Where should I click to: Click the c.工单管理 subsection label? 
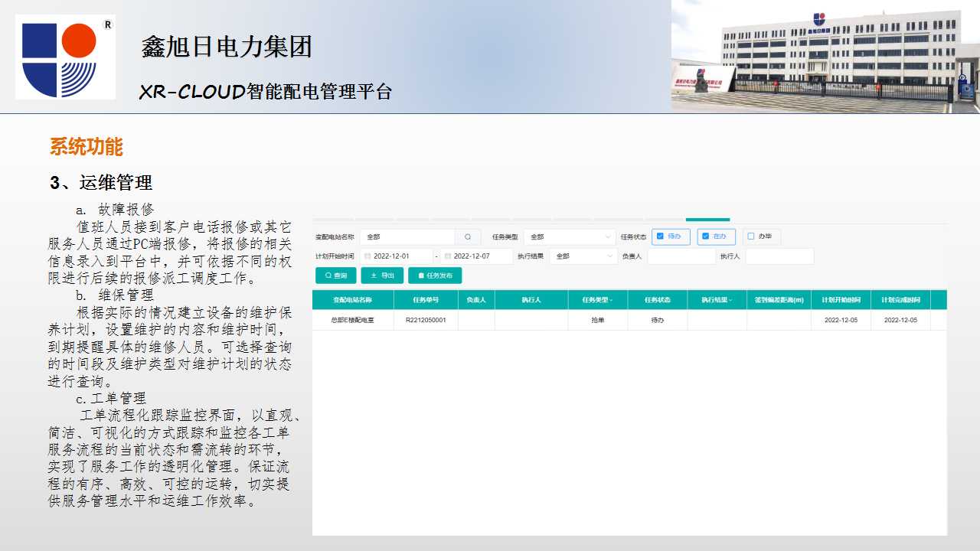point(110,399)
